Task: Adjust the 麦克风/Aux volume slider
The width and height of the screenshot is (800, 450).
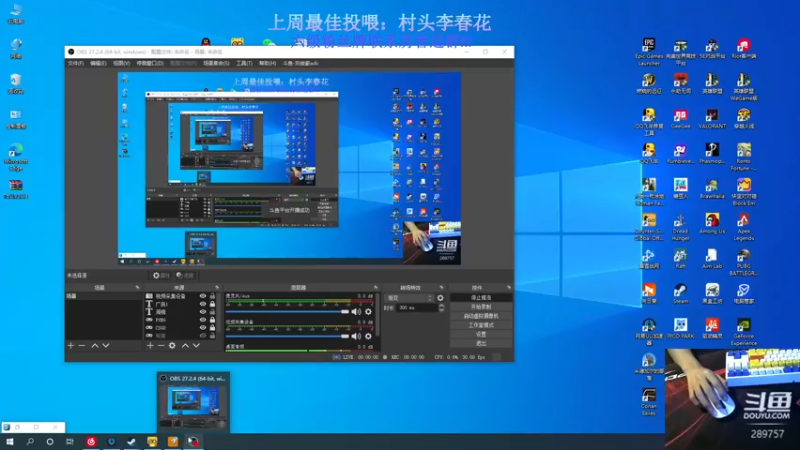Action: (287, 312)
